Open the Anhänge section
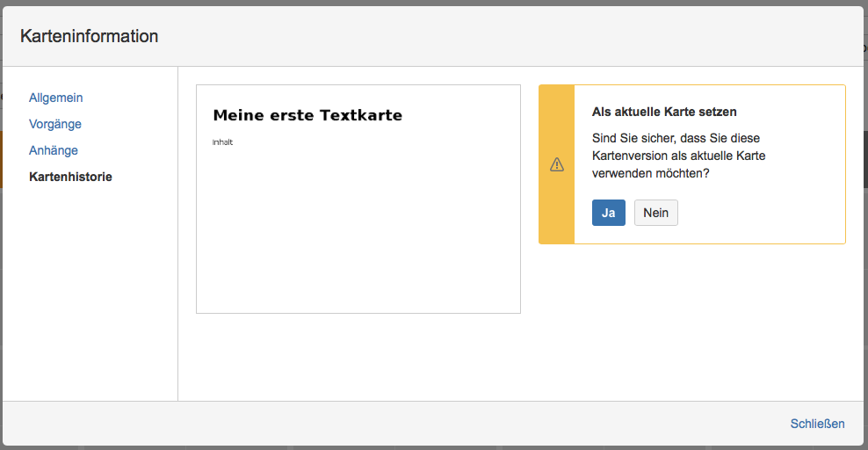The width and height of the screenshot is (868, 450). point(54,150)
